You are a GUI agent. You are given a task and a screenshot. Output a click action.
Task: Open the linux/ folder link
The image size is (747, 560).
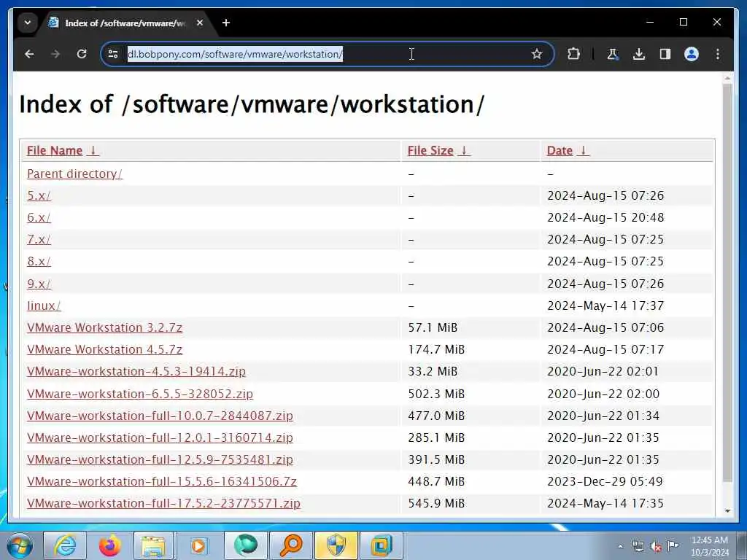coord(44,306)
